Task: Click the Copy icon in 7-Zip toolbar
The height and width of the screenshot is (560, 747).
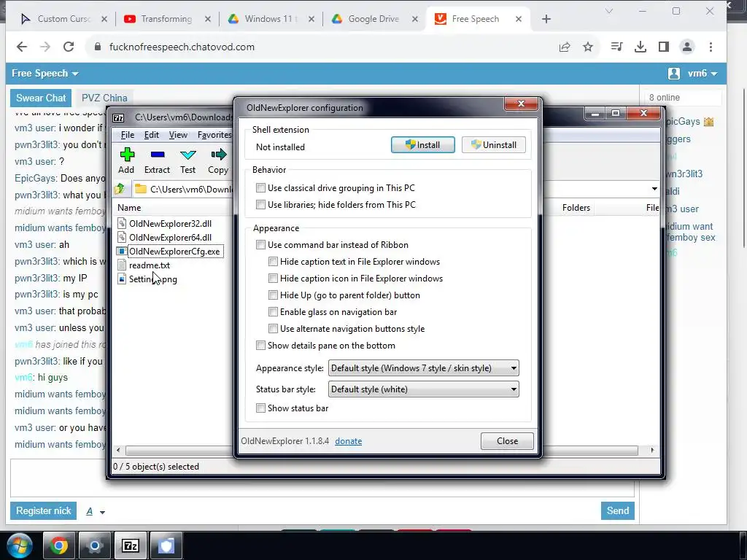Action: click(x=218, y=155)
